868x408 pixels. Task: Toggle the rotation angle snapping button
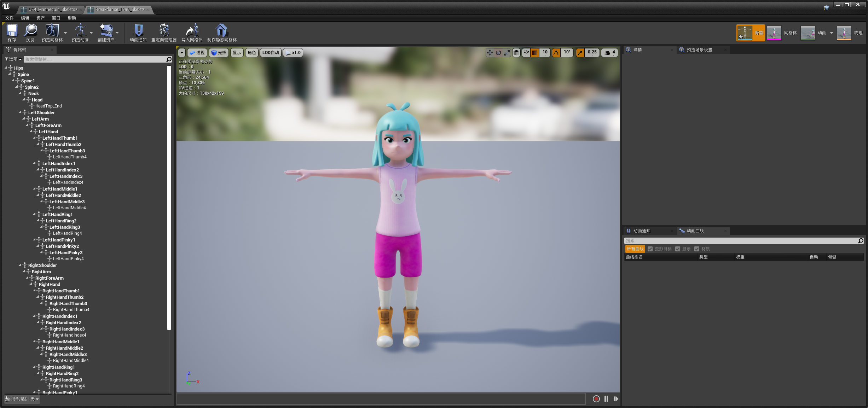(556, 53)
